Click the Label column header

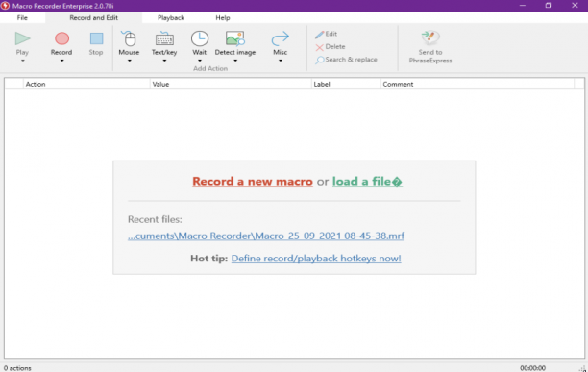coord(346,84)
